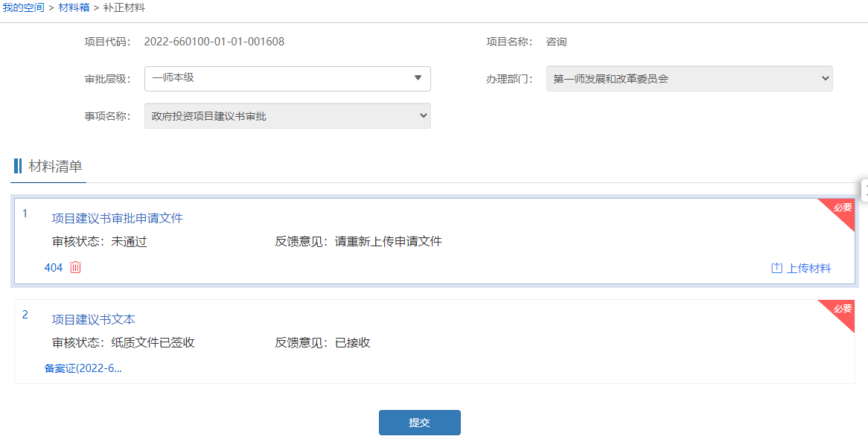This screenshot has height=439, width=868.
Task: Open 项目建议书文本 material title
Action: (93, 319)
